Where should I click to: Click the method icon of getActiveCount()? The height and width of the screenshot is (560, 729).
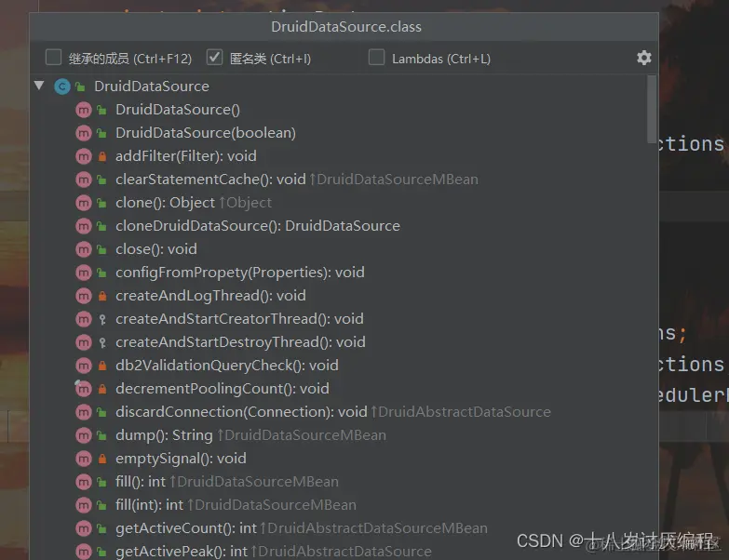tap(84, 528)
